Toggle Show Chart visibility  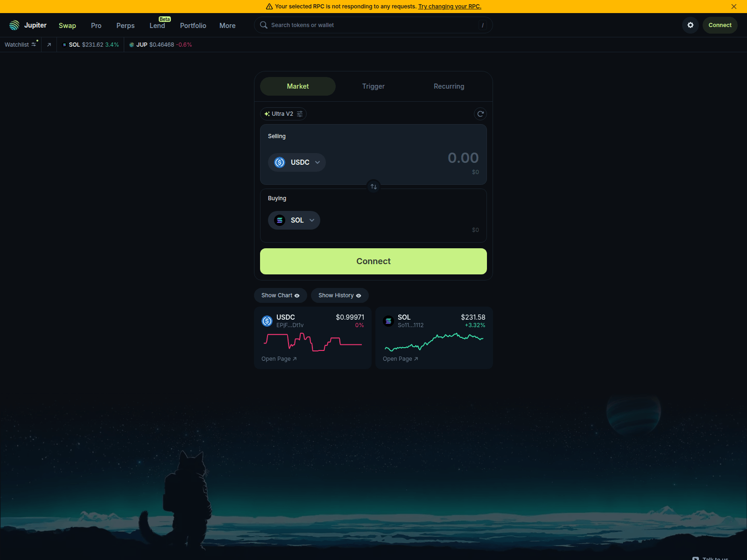(280, 295)
